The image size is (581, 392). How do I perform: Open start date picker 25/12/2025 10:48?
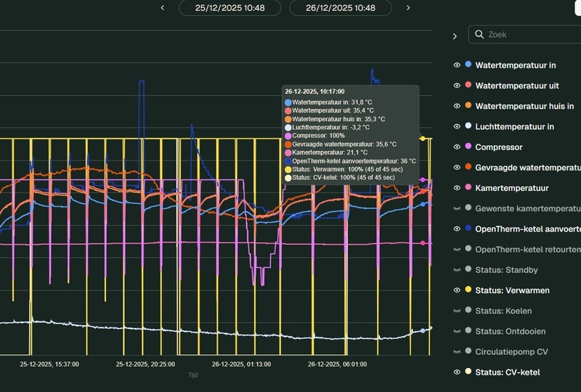pyautogui.click(x=229, y=8)
